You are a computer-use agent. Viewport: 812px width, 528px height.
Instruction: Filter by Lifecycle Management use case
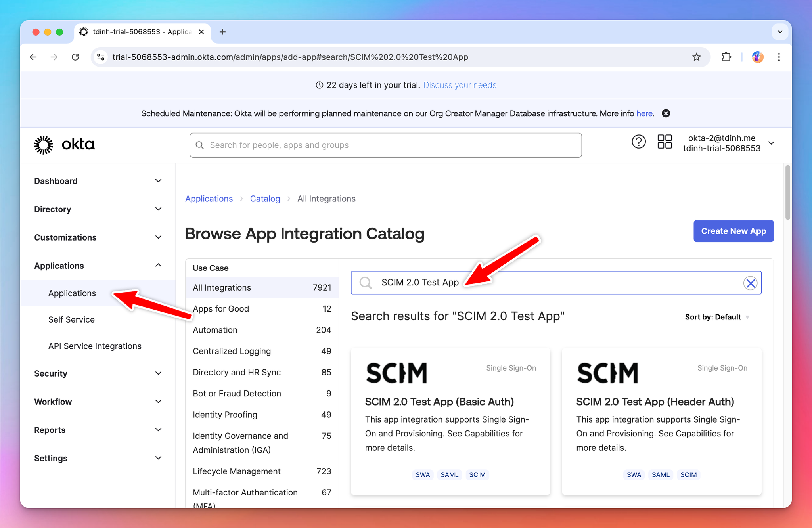(x=262, y=471)
